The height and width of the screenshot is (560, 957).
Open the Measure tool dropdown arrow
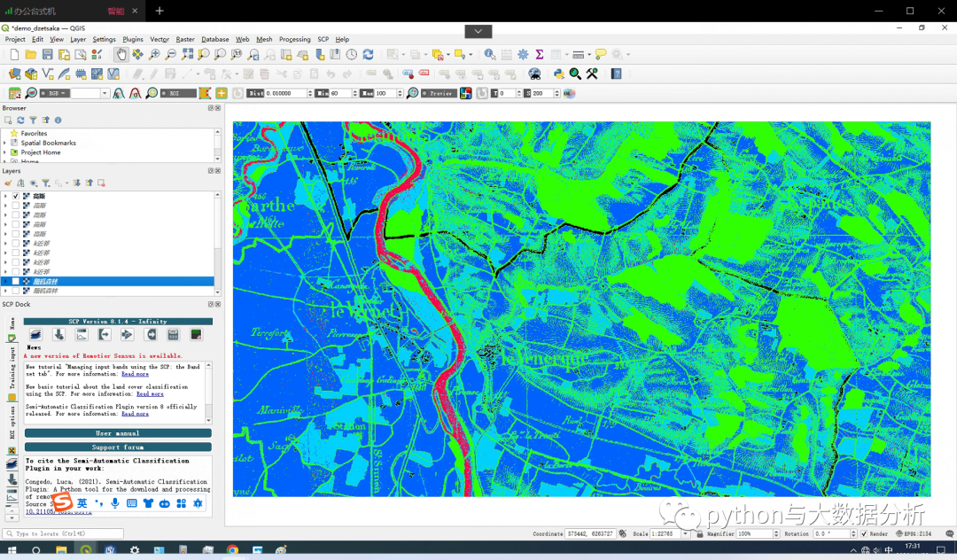tap(589, 55)
